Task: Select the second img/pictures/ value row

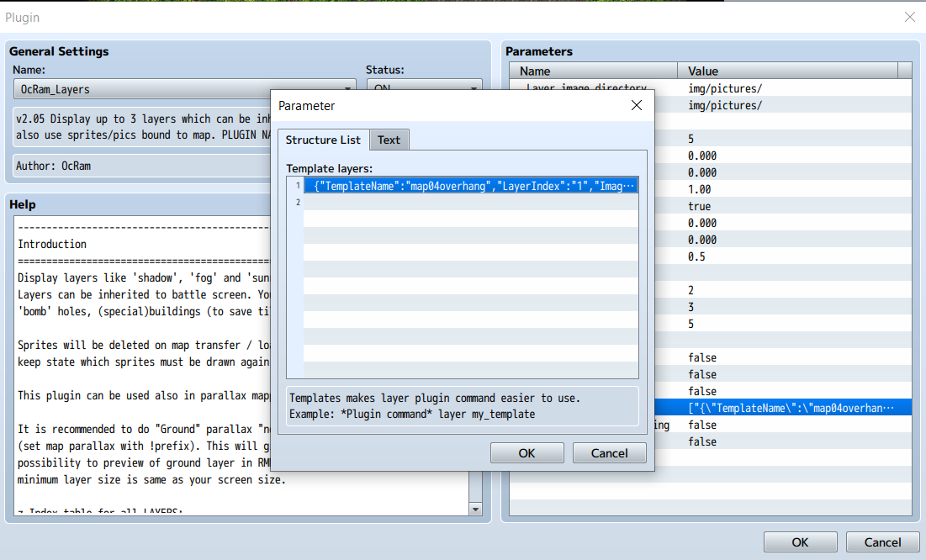Action: [725, 105]
